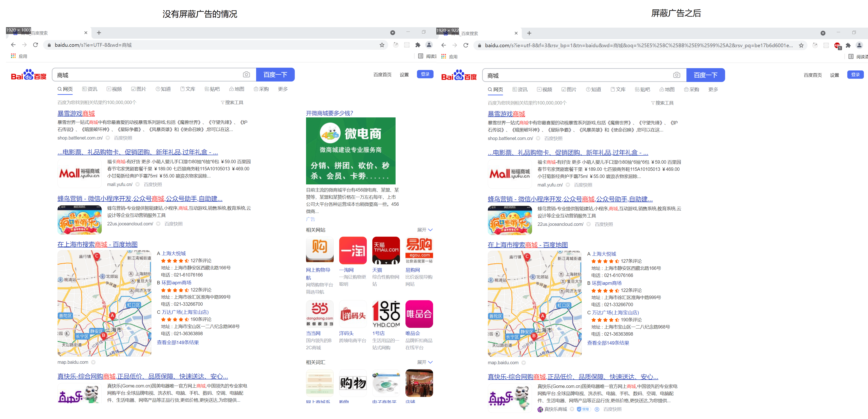Screen dimensions: 868x419
Task: Expand the 相关网站 section
Action: (x=425, y=230)
